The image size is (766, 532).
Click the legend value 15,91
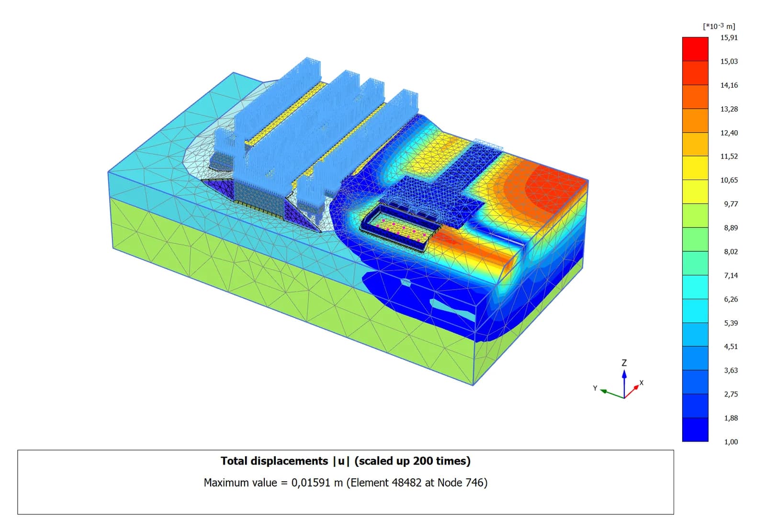[729, 37]
